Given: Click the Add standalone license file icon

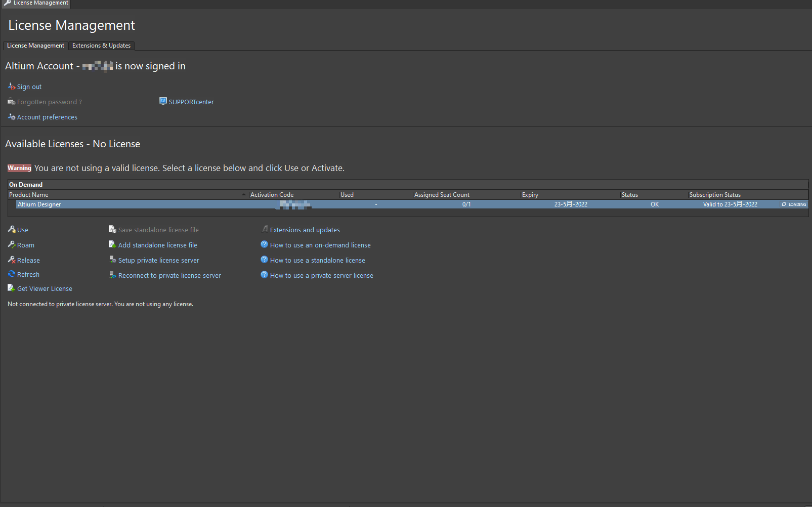Looking at the screenshot, I should coord(112,245).
